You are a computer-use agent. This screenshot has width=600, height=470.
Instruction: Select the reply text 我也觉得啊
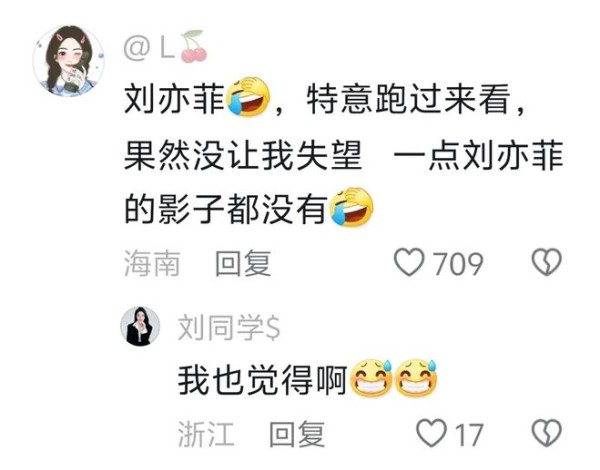point(262,380)
